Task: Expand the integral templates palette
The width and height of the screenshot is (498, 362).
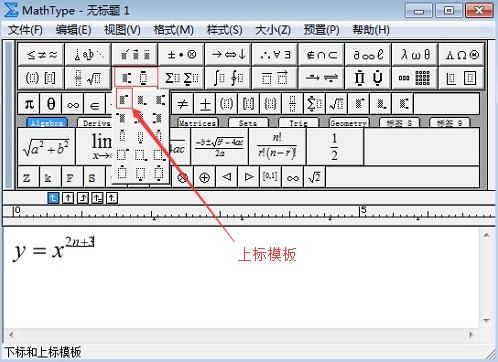Action: (x=228, y=78)
